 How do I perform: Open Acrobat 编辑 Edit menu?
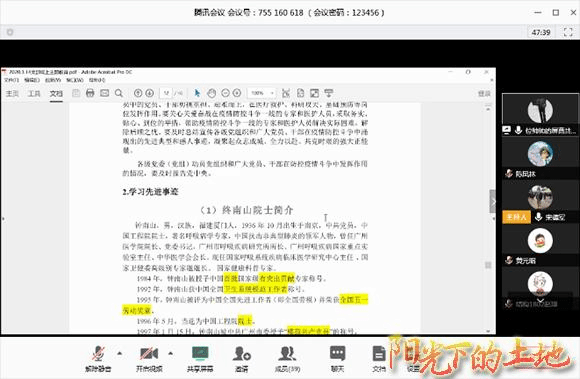(x=32, y=80)
